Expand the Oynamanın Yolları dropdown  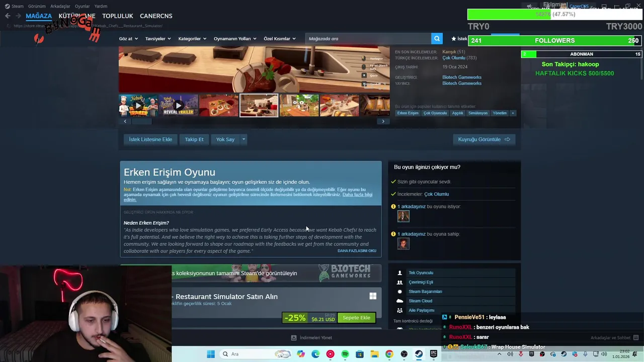(235, 39)
